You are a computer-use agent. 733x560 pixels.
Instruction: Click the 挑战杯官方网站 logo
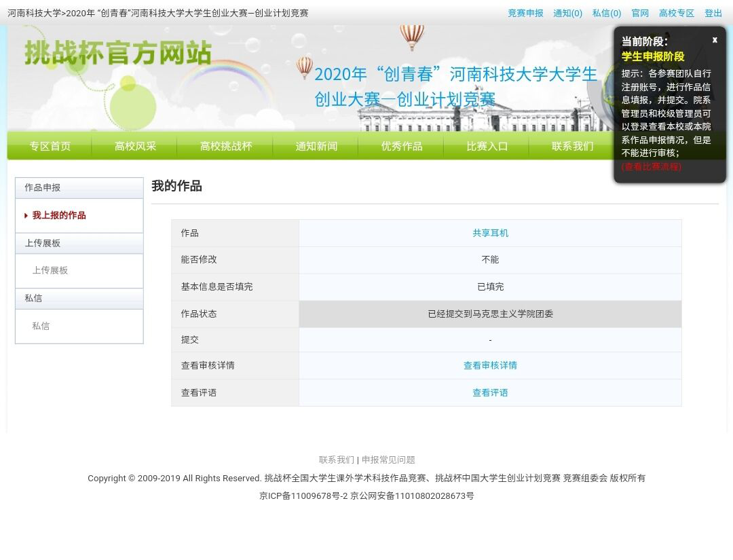(x=118, y=53)
